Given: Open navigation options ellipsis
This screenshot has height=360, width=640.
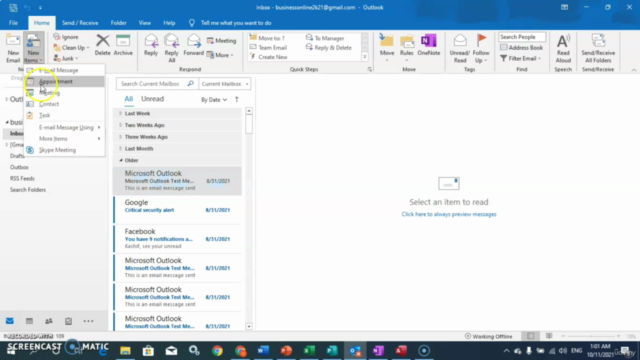Looking at the screenshot, I should coord(88,321).
